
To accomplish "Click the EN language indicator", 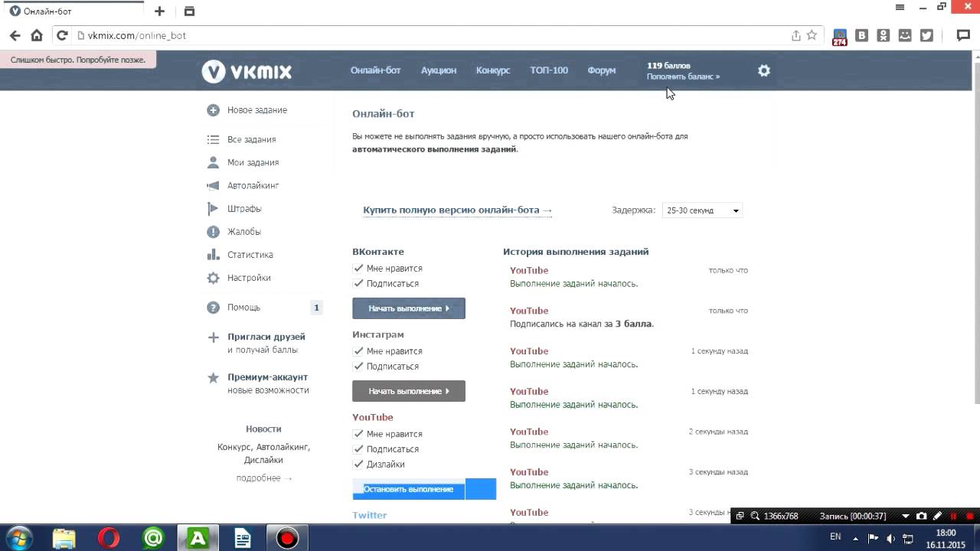I will pos(835,537).
